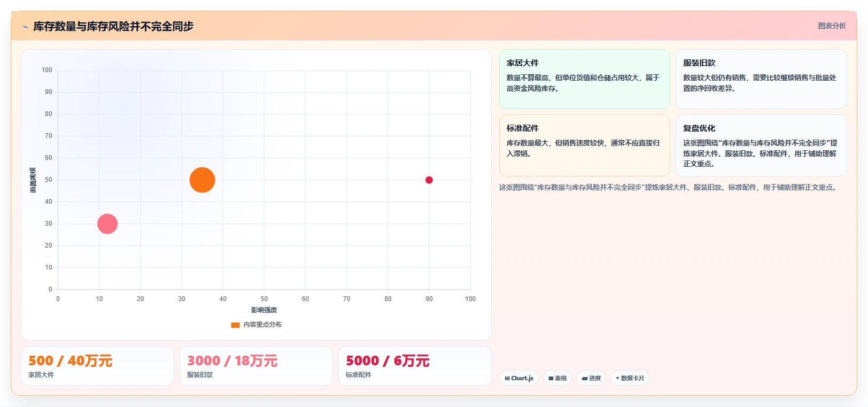Toggle the 内容重点分布 legend swatch
Viewport: 868px width, 407px height.
pyautogui.click(x=235, y=325)
